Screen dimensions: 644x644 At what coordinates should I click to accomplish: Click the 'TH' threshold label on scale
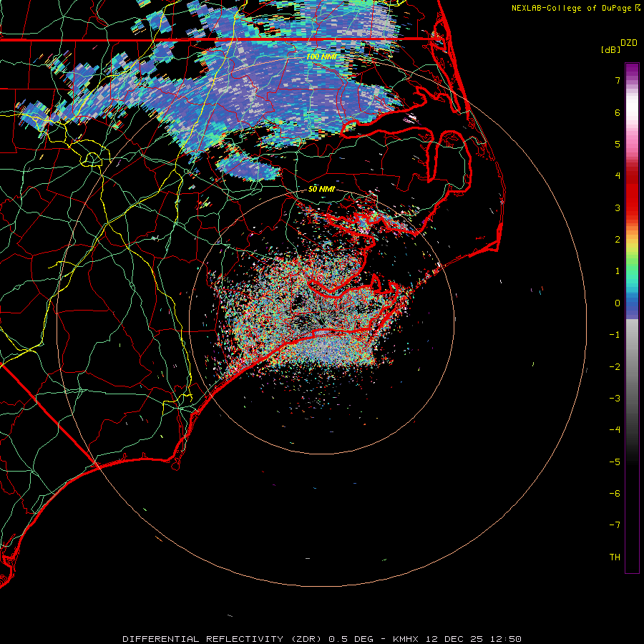click(x=615, y=557)
